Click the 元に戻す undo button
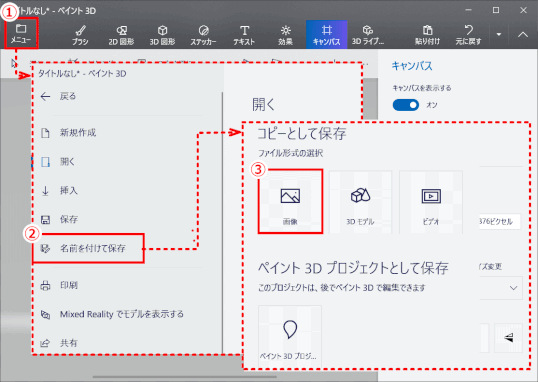The image size is (538, 382). pyautogui.click(x=468, y=35)
